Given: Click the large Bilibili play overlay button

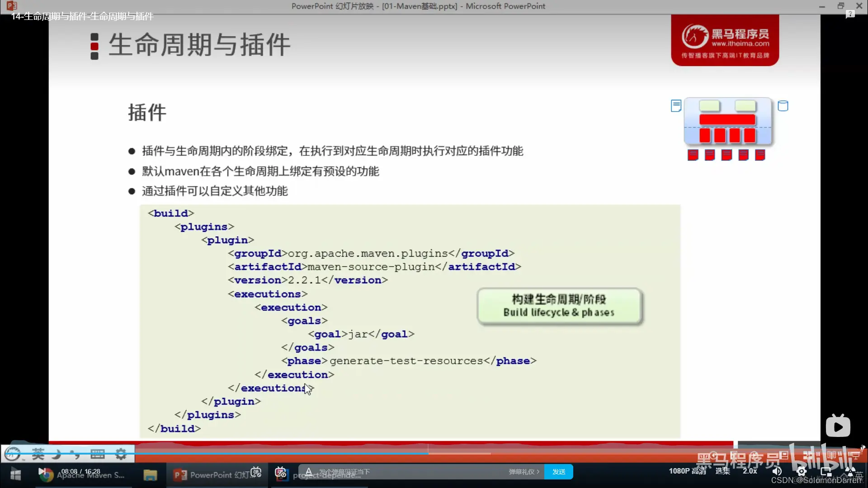Looking at the screenshot, I should [x=838, y=426].
